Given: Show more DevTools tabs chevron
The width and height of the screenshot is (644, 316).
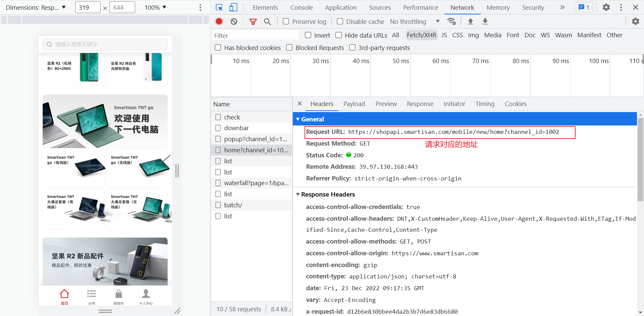Looking at the screenshot, I should click(x=562, y=7).
